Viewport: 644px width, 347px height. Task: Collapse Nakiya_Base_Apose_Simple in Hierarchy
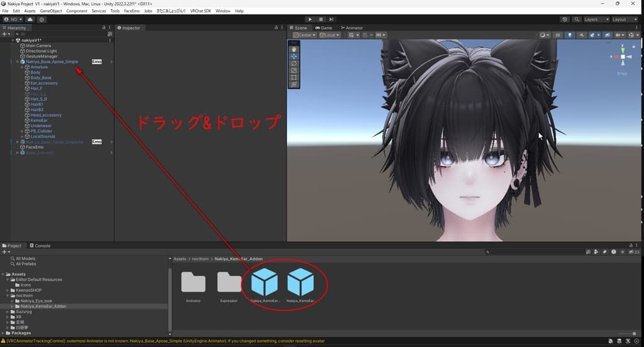point(17,62)
